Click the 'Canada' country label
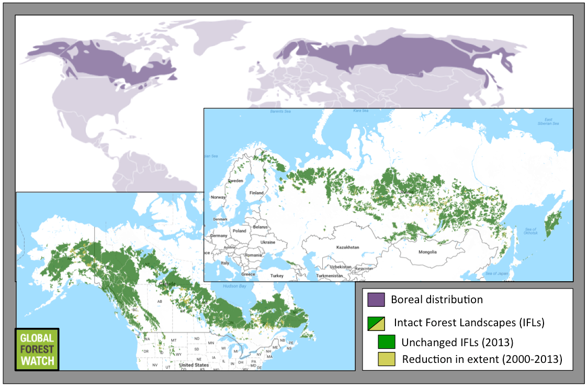Screen dimensions: 588x387 point(167,283)
